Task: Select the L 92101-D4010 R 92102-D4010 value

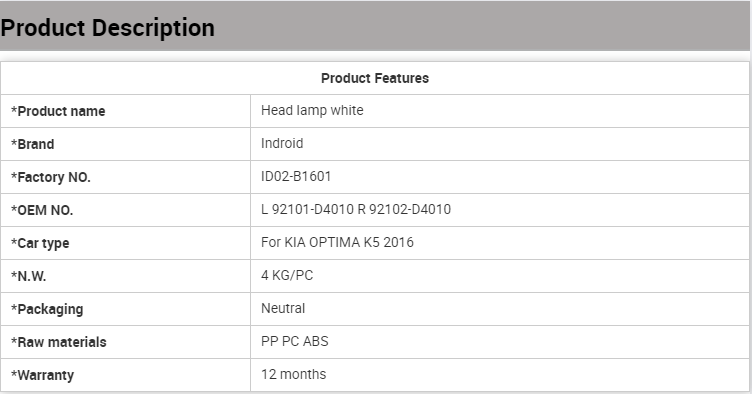Action: tap(356, 209)
